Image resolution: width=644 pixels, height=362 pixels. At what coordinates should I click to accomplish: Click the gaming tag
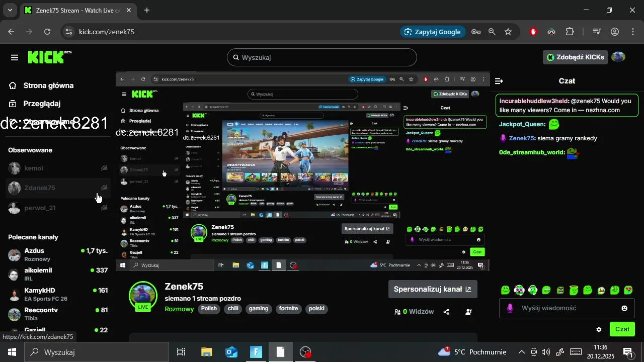259,309
